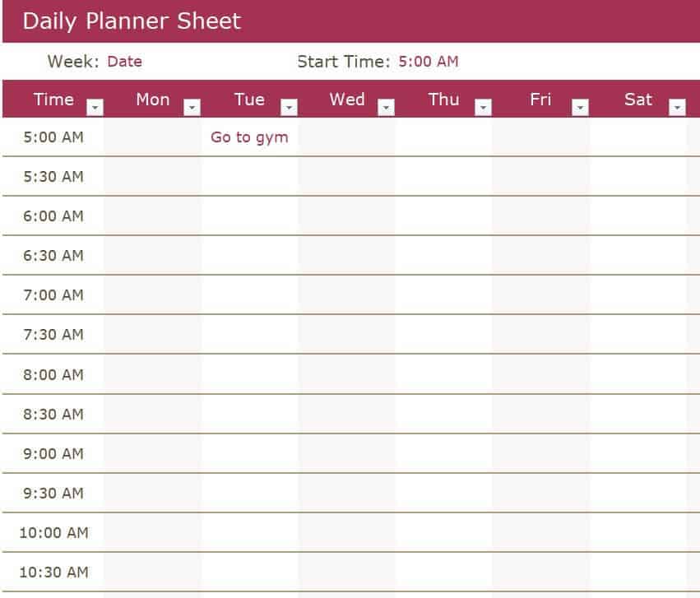Open the Time column filter dropdown
Image resolution: width=700 pixels, height=598 pixels.
(95, 108)
